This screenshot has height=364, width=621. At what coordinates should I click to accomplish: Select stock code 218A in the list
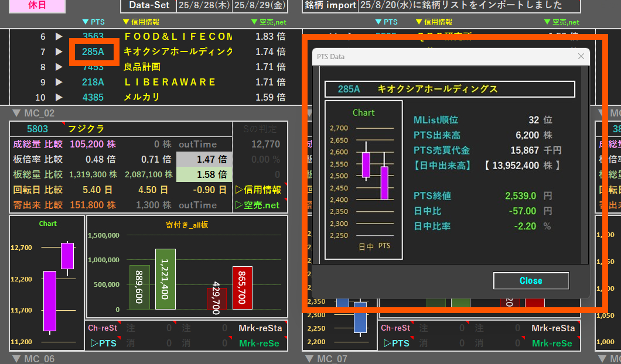click(93, 82)
